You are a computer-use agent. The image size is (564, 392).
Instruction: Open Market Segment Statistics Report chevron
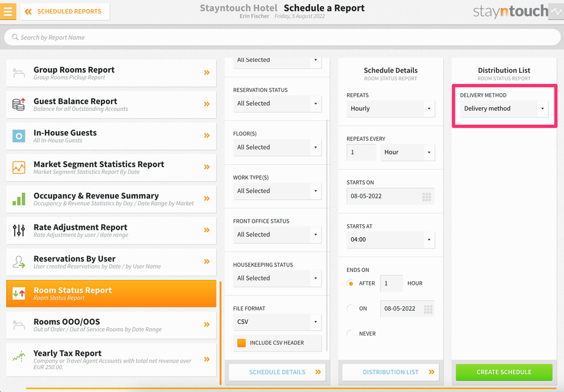[207, 167]
